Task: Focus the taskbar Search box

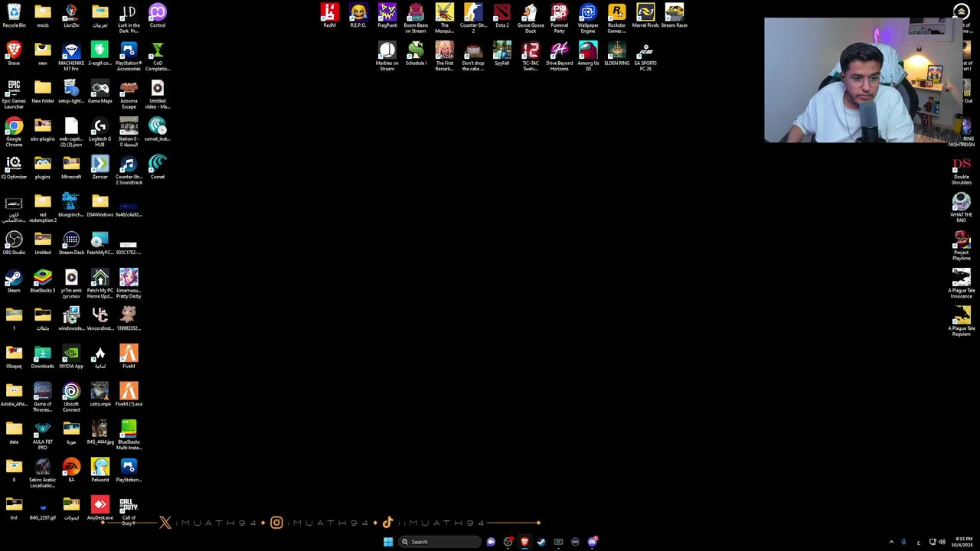Action: [440, 542]
